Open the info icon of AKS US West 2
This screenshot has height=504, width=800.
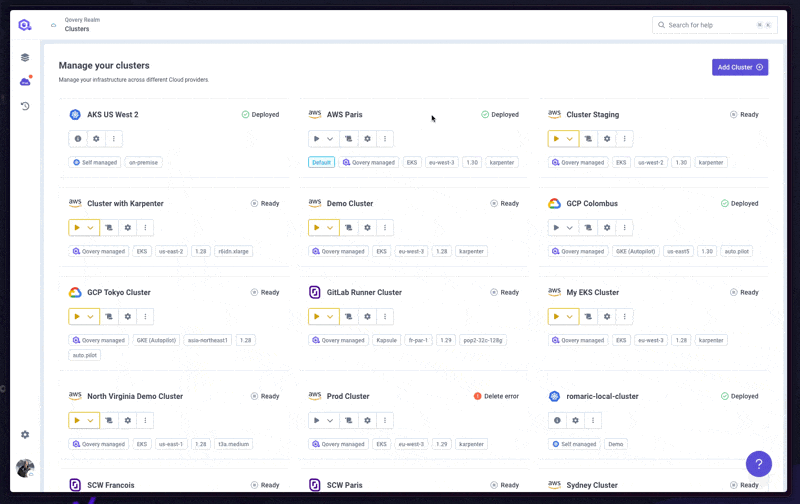[x=78, y=139]
